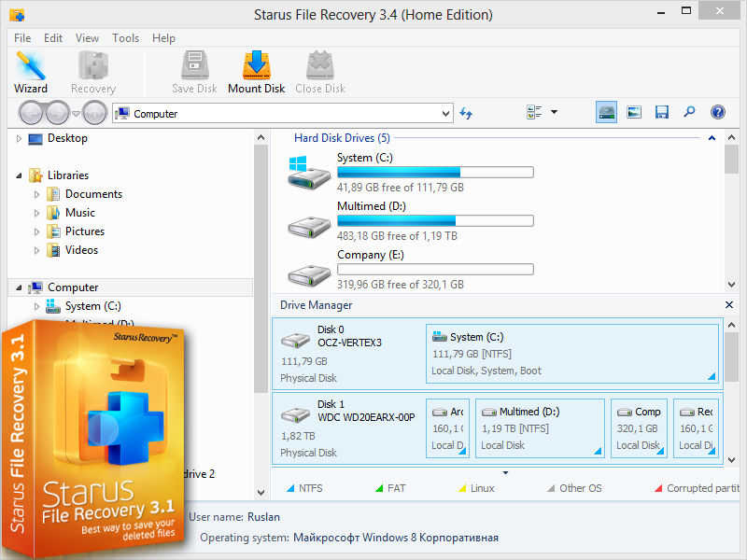This screenshot has width=747, height=560.
Task: Open the Computer address dropdown
Action: (x=445, y=114)
